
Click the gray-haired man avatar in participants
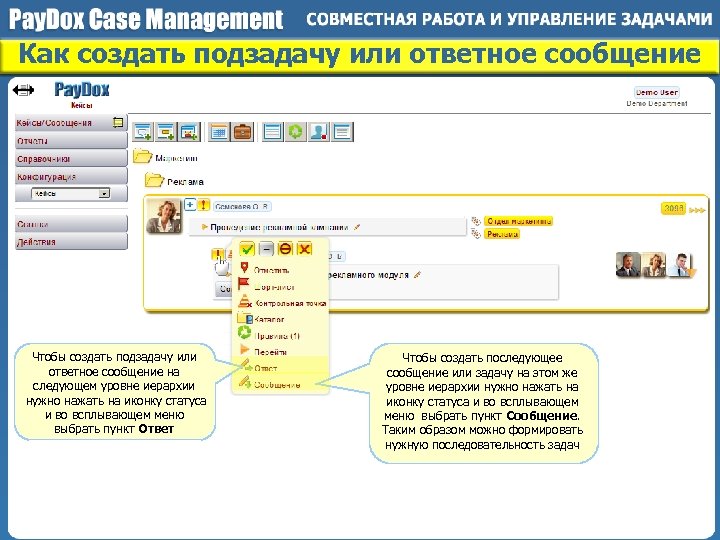(x=628, y=264)
